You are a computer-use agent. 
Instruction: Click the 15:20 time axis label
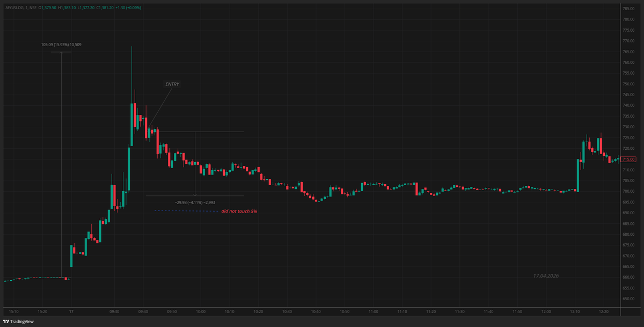coord(43,311)
